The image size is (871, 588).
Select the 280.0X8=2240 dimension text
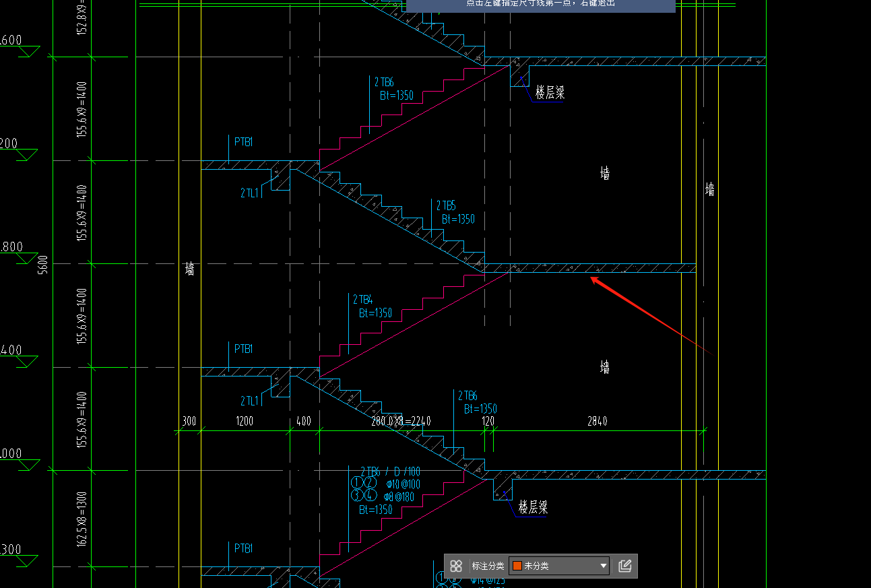(x=401, y=422)
